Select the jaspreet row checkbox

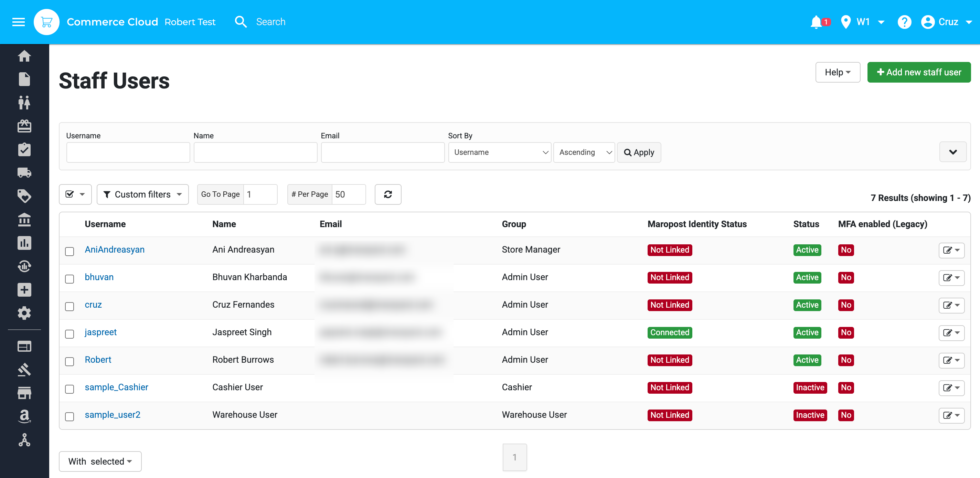70,334
